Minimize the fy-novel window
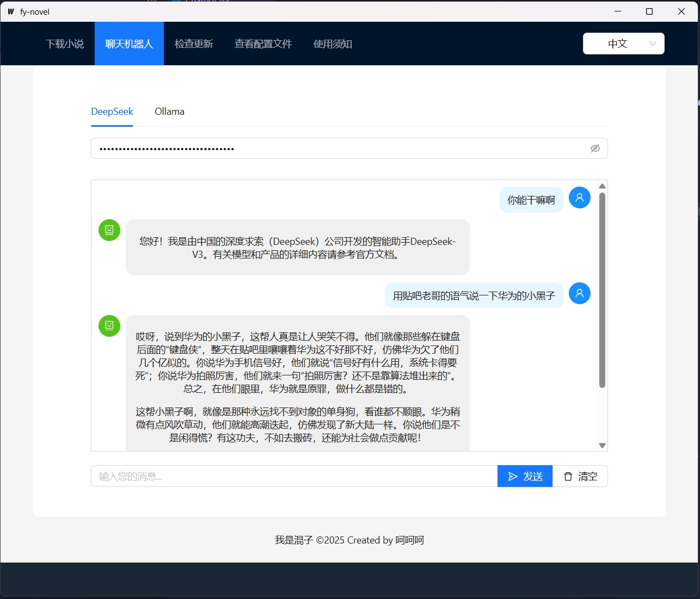Viewport: 700px width, 599px height. click(x=618, y=11)
